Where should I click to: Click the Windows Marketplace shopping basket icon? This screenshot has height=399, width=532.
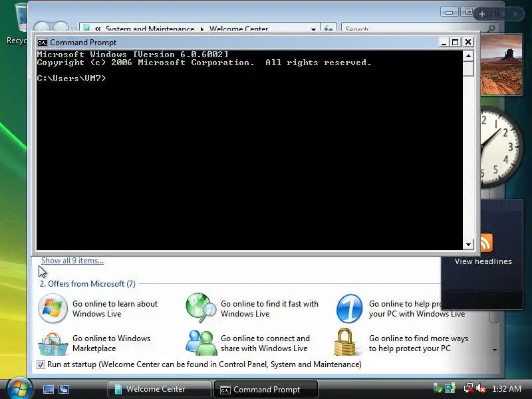pos(53,344)
